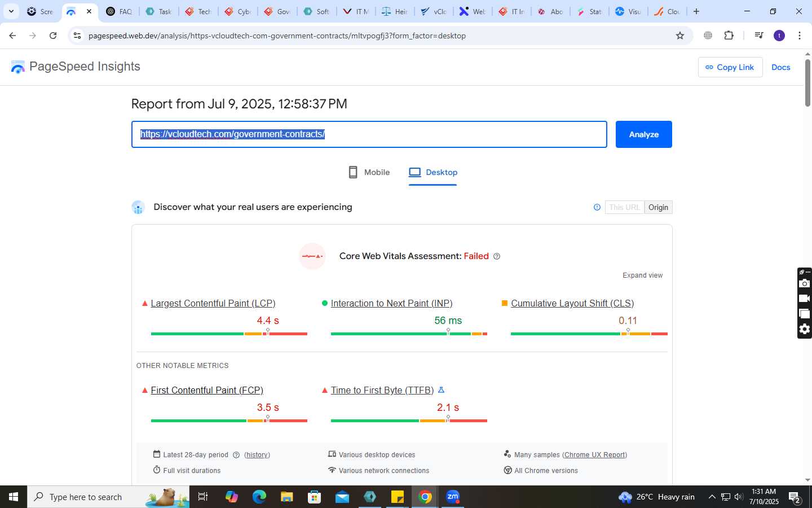Screen dimensions: 812x508
Task: Click the Failed assessment status text
Action: (476, 256)
